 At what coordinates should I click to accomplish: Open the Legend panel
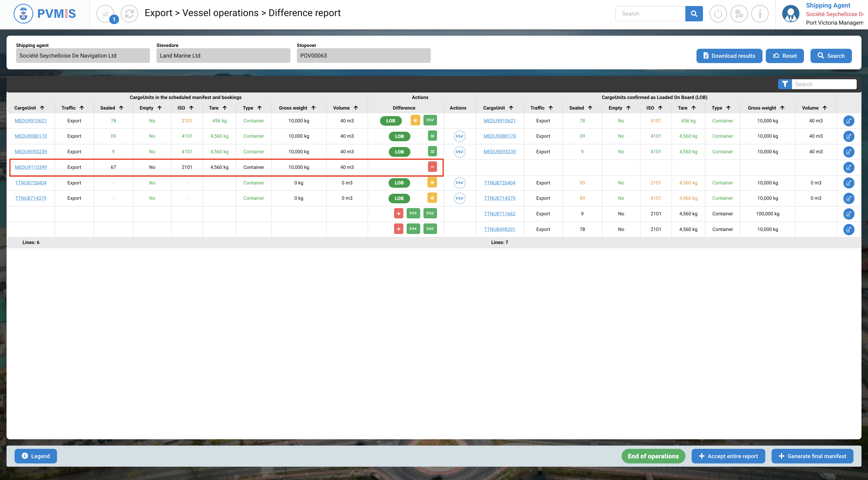point(36,456)
